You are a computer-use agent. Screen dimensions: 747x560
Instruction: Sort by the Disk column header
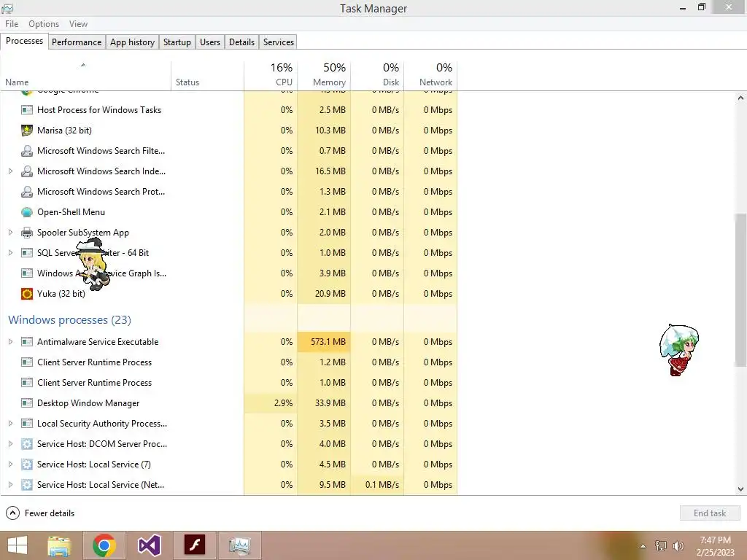point(377,76)
